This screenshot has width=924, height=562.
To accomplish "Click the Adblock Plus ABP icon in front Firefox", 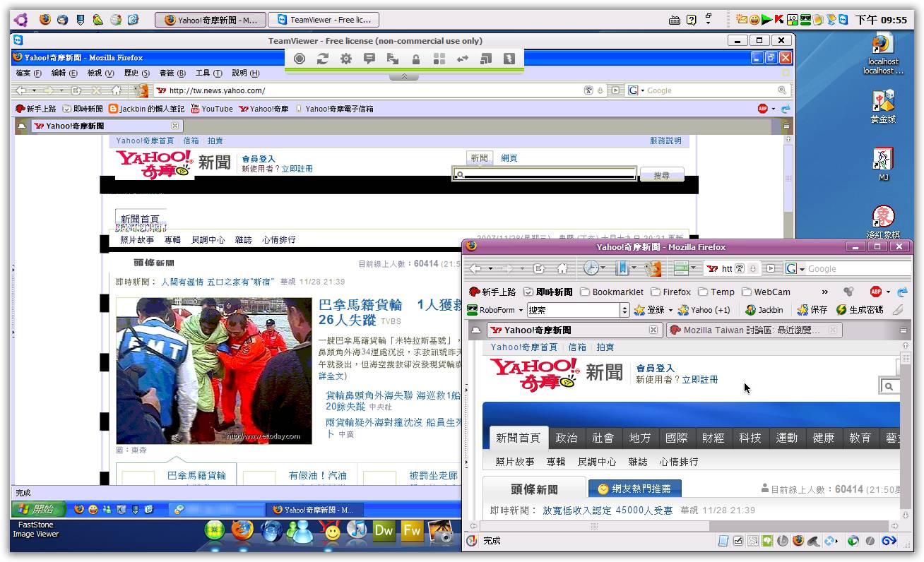I will point(876,292).
